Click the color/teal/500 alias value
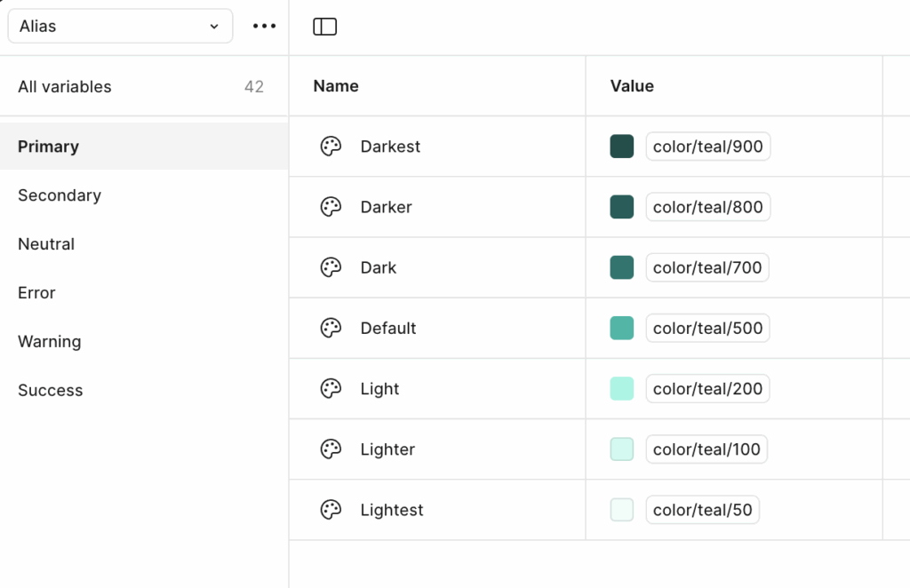 (707, 328)
